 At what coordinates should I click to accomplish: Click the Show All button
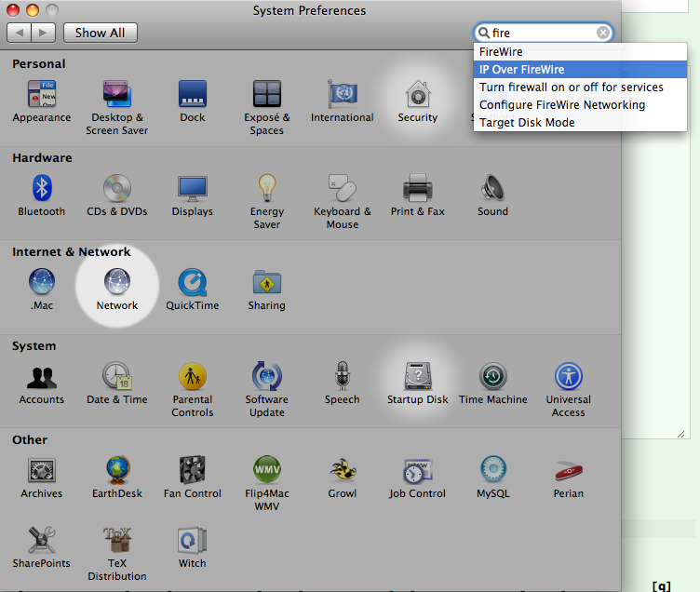point(100,33)
